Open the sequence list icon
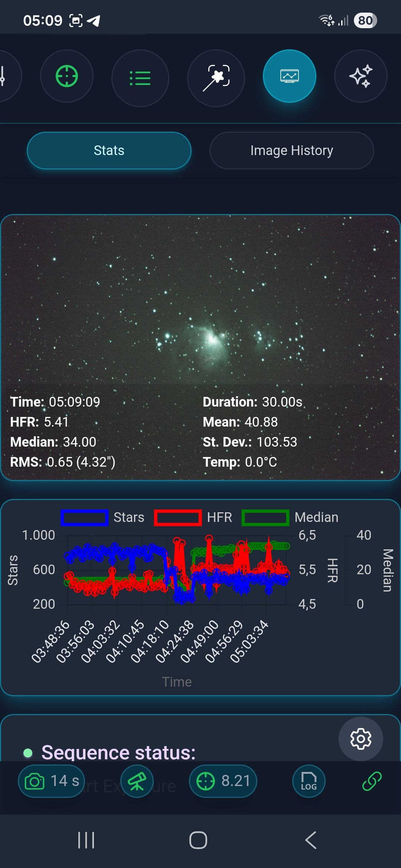The height and width of the screenshot is (868, 401). (x=140, y=78)
